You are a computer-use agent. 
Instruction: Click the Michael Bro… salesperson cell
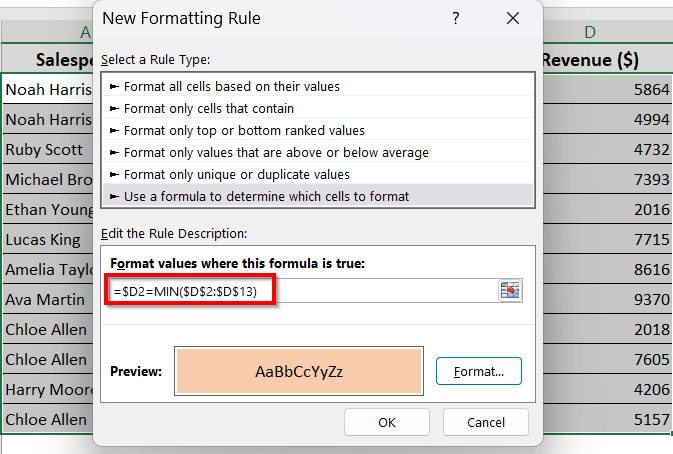pos(48,179)
